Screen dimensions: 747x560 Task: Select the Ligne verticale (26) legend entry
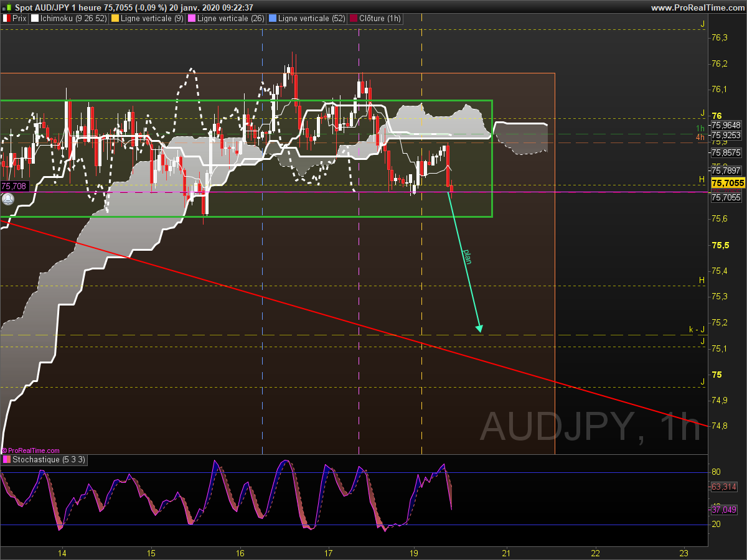coord(231,19)
